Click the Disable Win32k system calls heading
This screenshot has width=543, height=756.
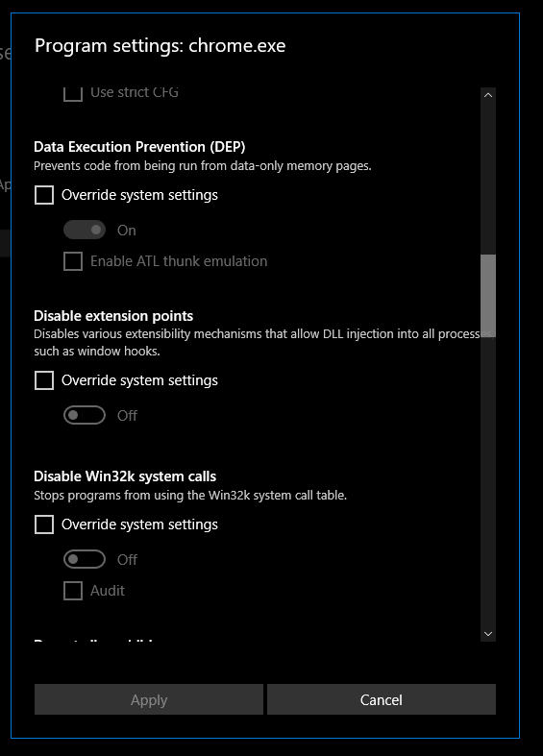125,476
